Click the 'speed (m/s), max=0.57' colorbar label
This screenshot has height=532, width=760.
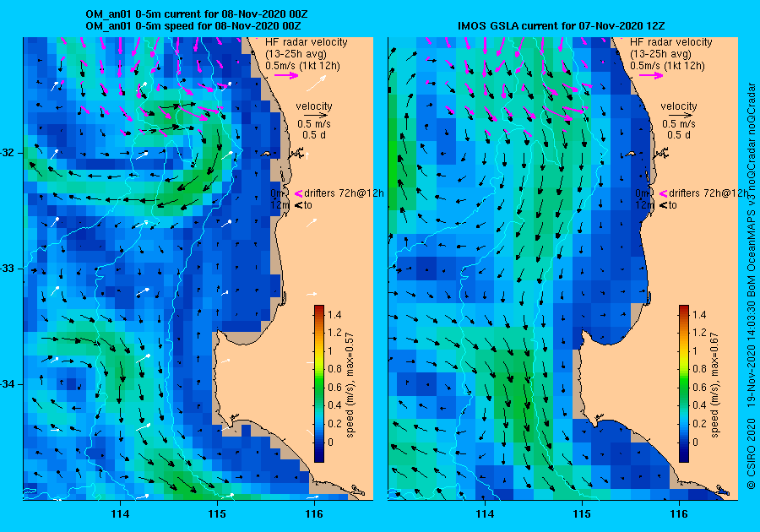tap(350, 385)
